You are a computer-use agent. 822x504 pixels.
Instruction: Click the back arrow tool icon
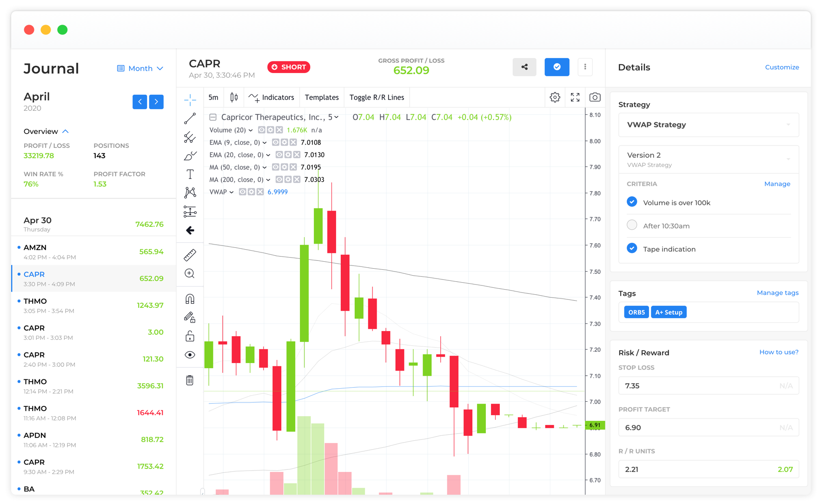pyautogui.click(x=190, y=230)
